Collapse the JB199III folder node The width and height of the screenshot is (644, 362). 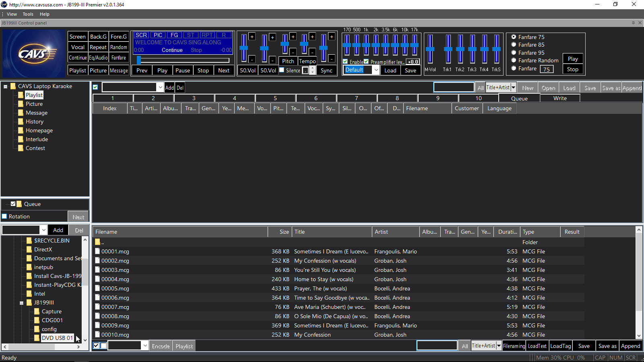tap(22, 303)
